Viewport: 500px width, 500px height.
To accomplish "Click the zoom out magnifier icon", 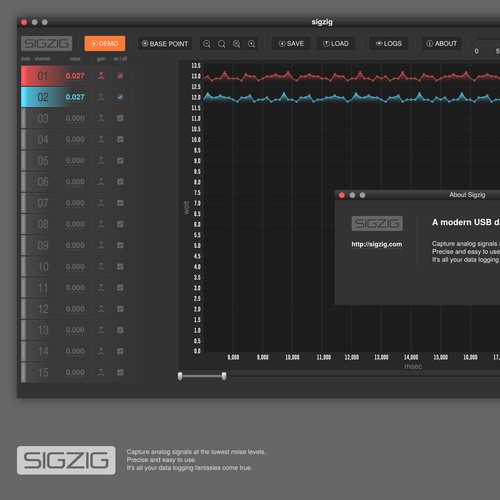I will tap(207, 44).
